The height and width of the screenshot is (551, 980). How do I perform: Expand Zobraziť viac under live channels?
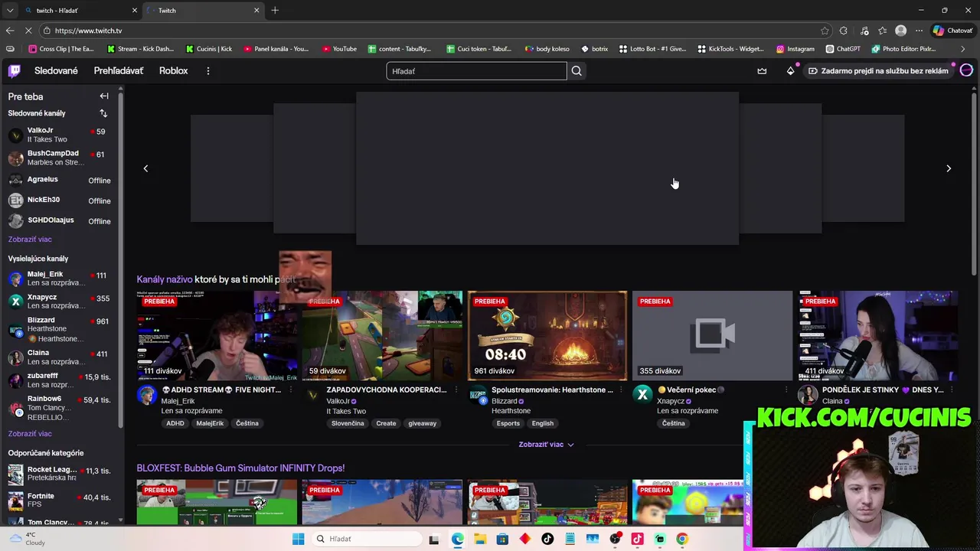546,445
